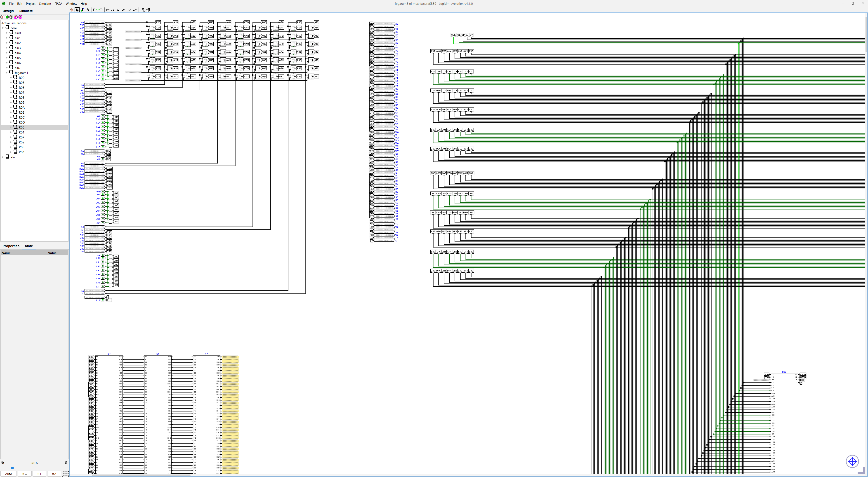Expand the alu3 tree node
This screenshot has height=477, width=868.
(x=7, y=48)
